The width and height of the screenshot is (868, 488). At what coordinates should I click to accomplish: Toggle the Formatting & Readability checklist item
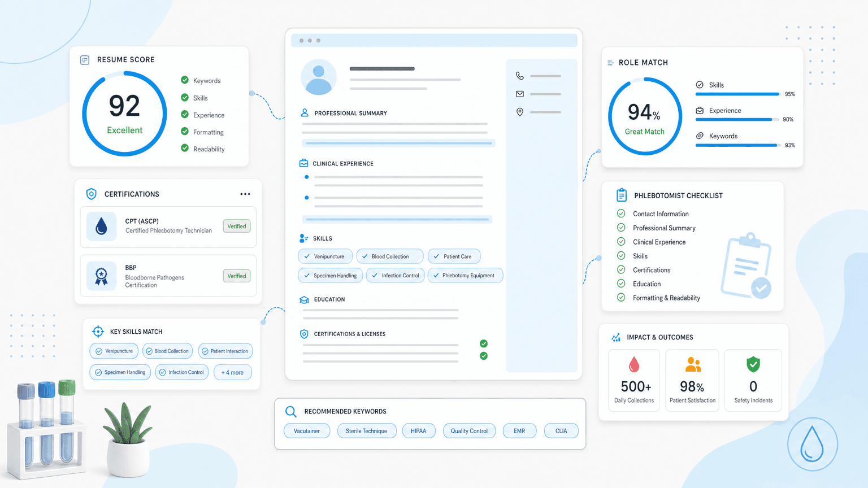click(x=621, y=298)
